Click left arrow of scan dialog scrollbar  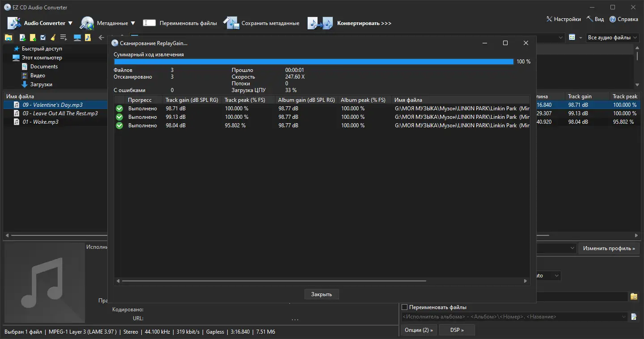tap(118, 281)
